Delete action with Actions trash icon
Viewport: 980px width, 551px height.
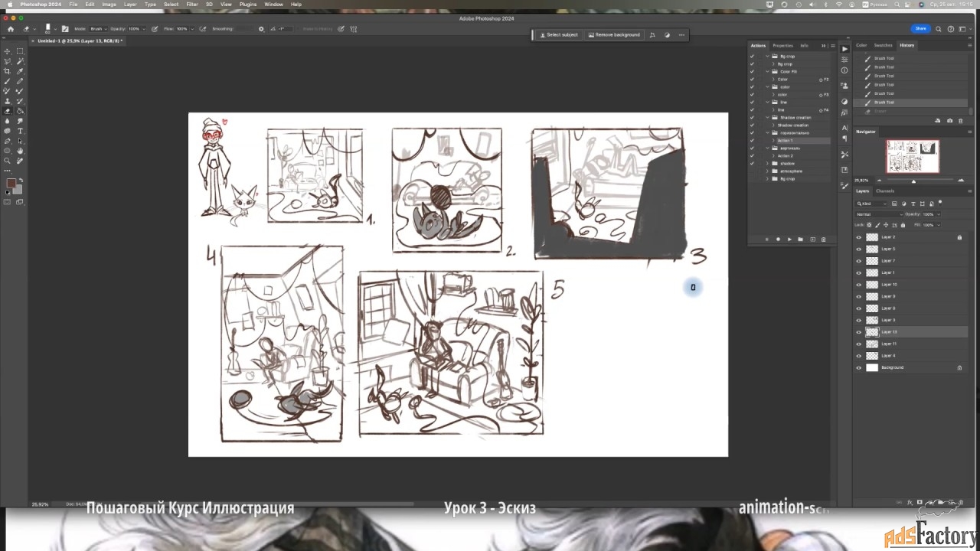(x=824, y=239)
